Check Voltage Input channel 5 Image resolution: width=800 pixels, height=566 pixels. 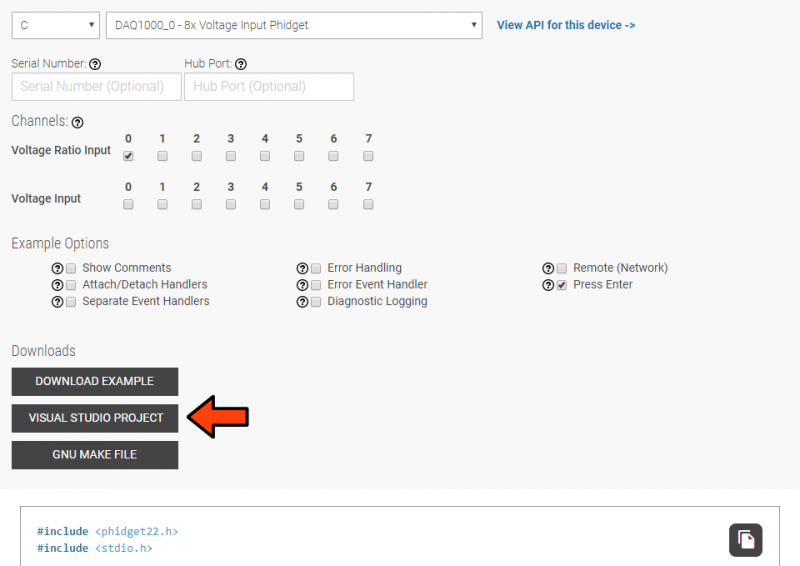pyautogui.click(x=299, y=205)
